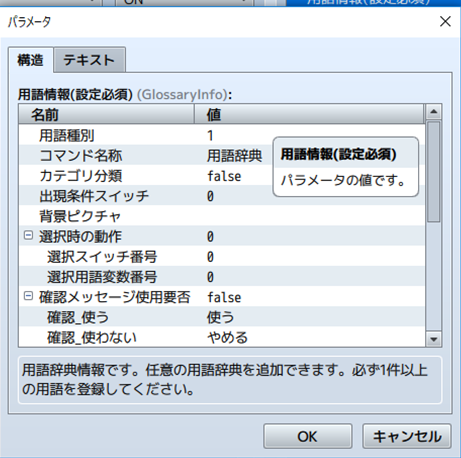Select the 選択時の動作 row name
The image size is (461, 458).
(x=80, y=237)
